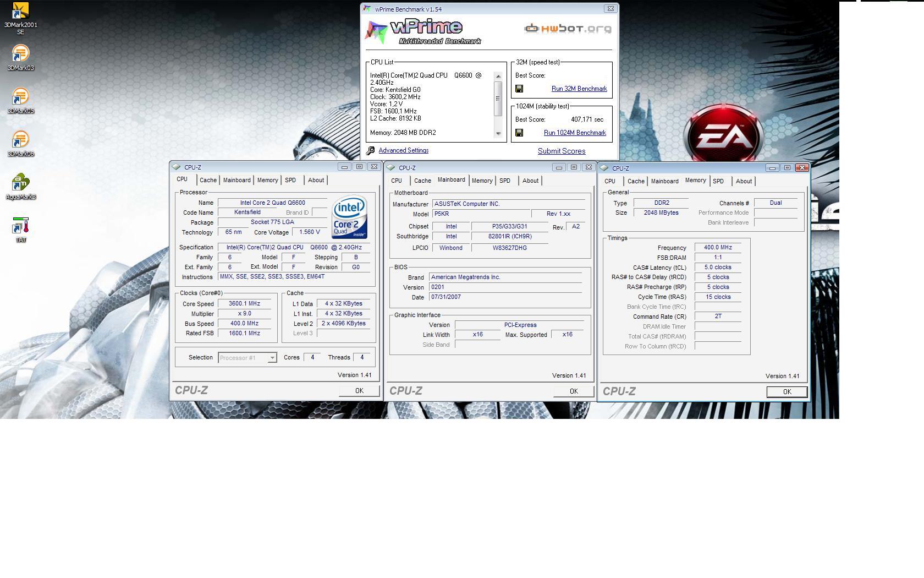Click the title bar icon of the Mainboard CPU-Z window
This screenshot has width=924, height=578.
(x=391, y=167)
